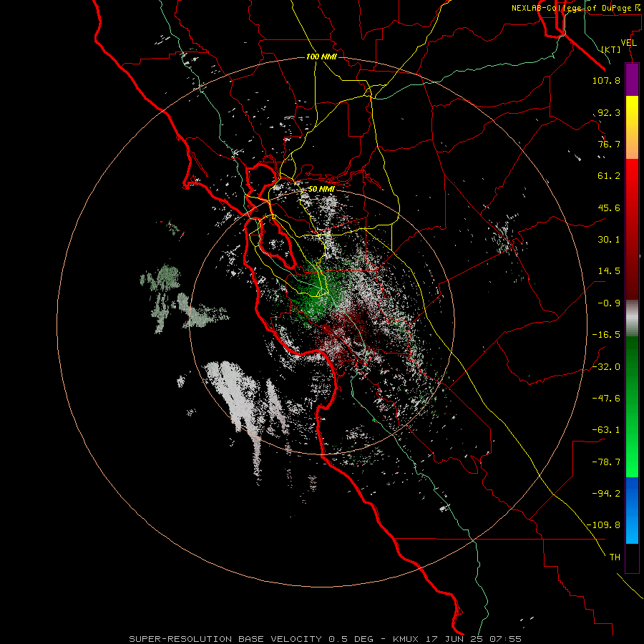Click the -109.8 scale value
The image size is (644, 644).
click(603, 525)
